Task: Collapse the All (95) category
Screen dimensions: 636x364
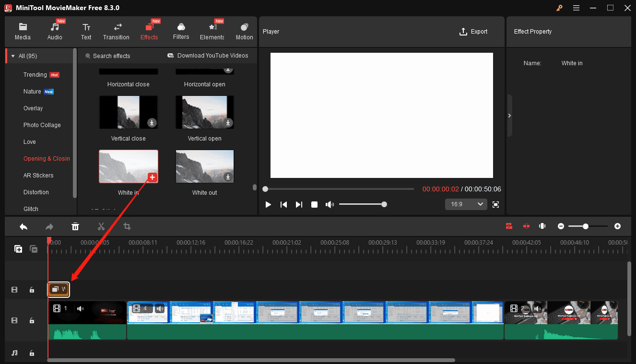Action: click(x=13, y=56)
